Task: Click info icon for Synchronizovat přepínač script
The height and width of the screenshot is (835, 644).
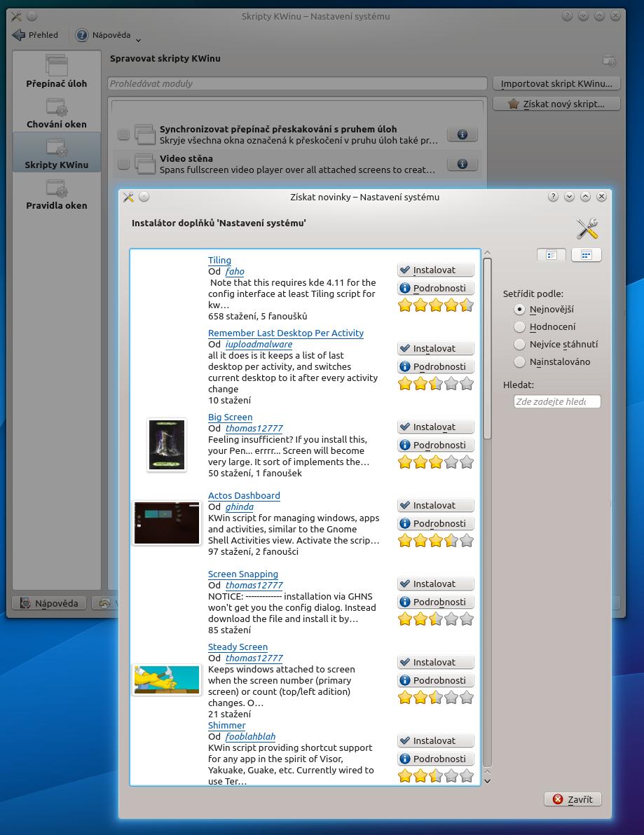Action: (x=462, y=134)
